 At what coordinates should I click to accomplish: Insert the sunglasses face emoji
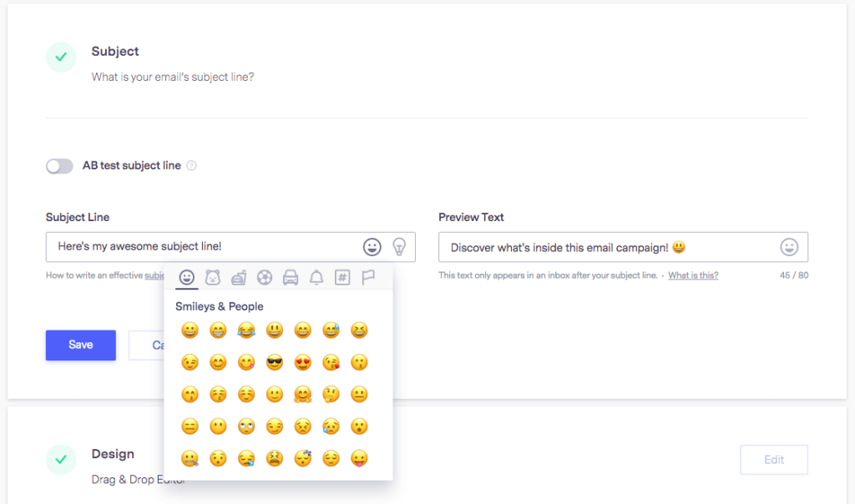[x=275, y=363]
